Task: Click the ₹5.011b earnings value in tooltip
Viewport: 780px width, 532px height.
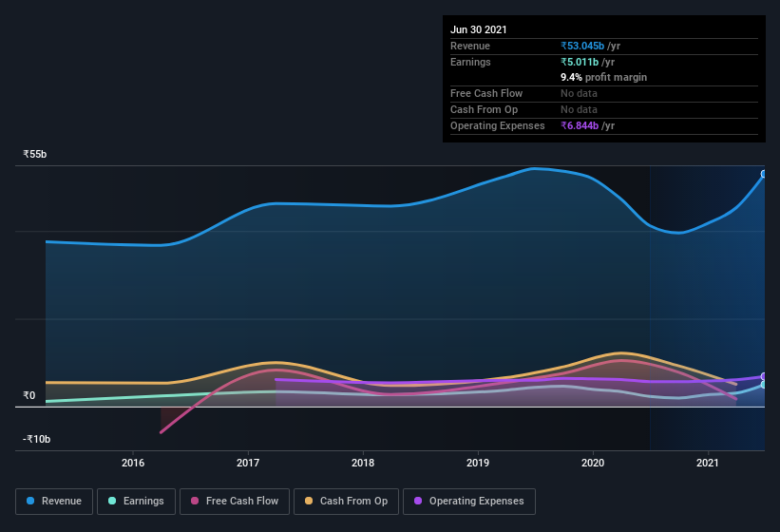Action: (579, 62)
